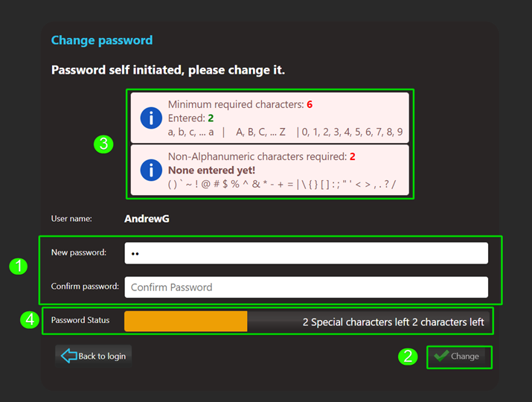Select the AndrewG user name text
The image size is (532, 402).
pyautogui.click(x=147, y=219)
